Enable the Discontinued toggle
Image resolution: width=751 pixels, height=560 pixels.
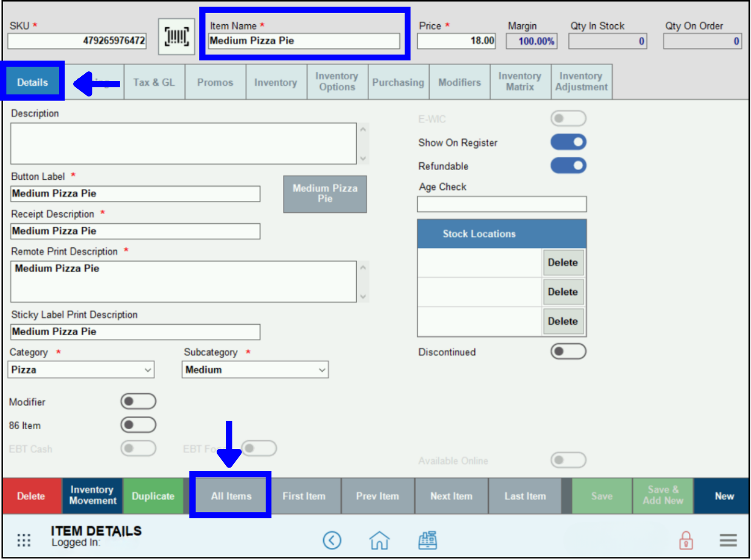[x=568, y=351]
